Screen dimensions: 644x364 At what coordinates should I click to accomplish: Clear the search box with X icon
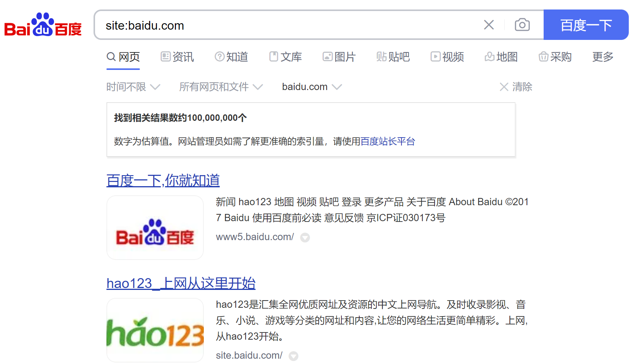[489, 25]
